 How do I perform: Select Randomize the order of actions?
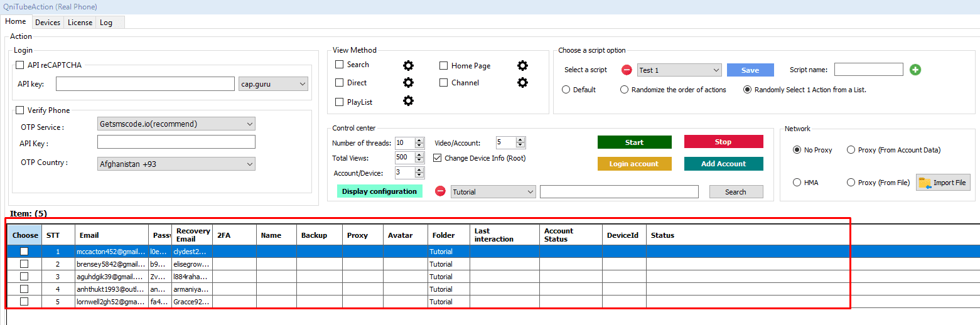tap(624, 90)
